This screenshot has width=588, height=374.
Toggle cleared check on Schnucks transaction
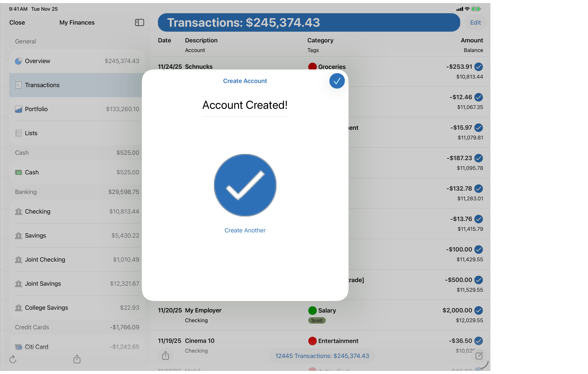[x=478, y=67]
